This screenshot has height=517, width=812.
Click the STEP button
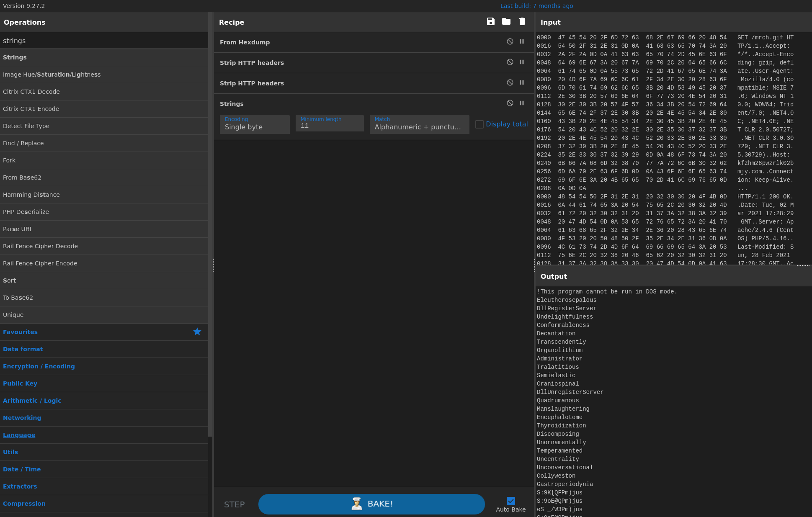coord(235,504)
